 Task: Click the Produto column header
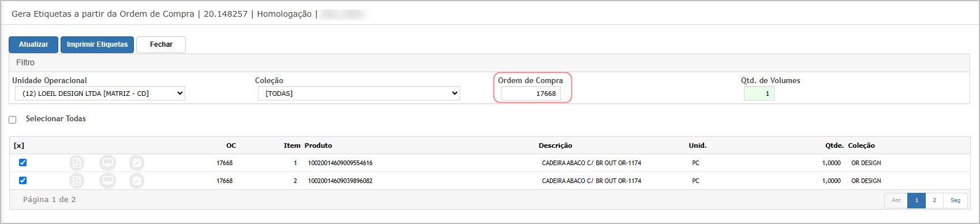pos(319,145)
